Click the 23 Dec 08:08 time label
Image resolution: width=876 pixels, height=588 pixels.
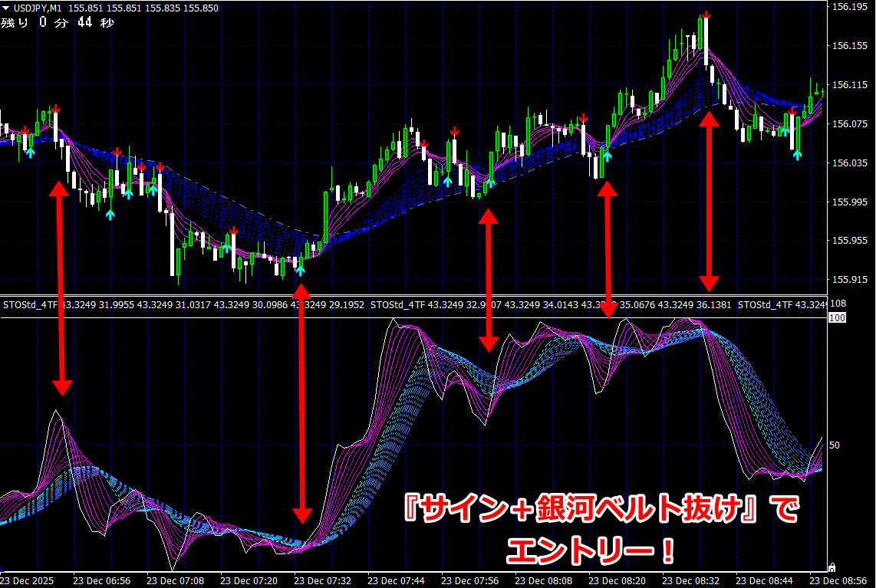[544, 581]
